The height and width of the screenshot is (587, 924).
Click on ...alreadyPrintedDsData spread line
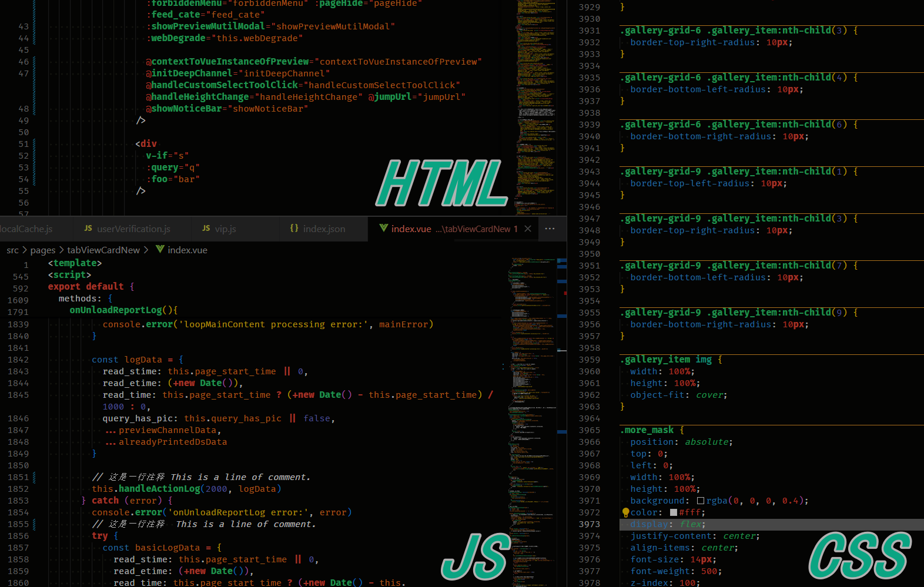tap(166, 442)
